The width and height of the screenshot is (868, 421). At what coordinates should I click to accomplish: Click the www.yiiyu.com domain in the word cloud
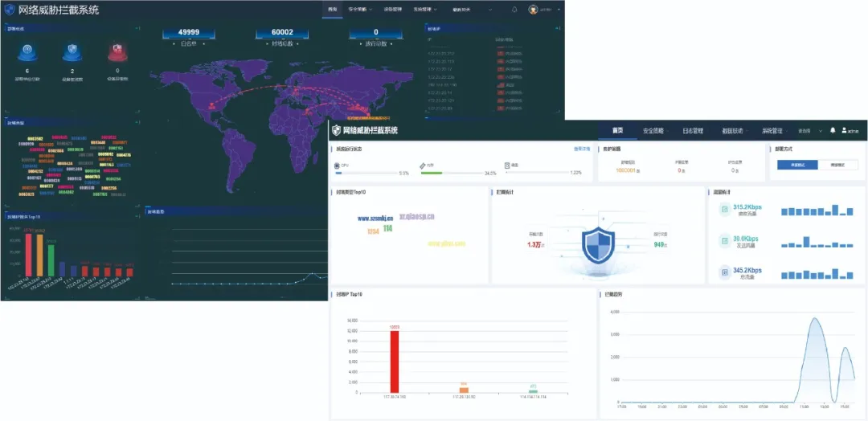point(448,243)
